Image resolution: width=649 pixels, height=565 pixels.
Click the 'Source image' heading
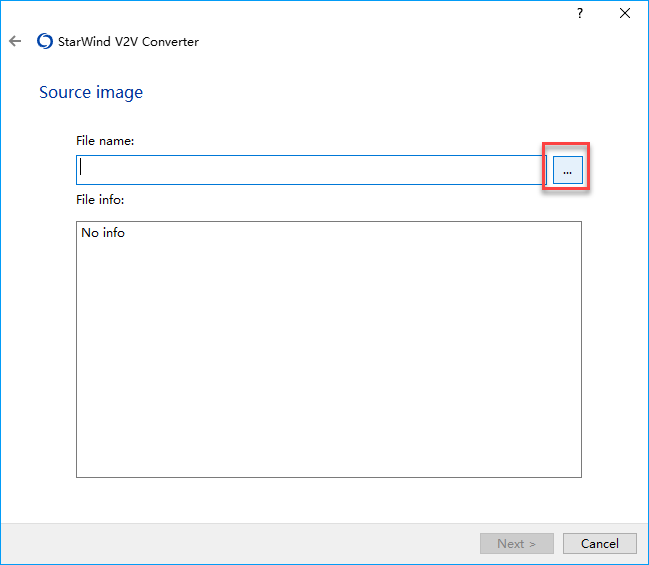pyautogui.click(x=91, y=92)
